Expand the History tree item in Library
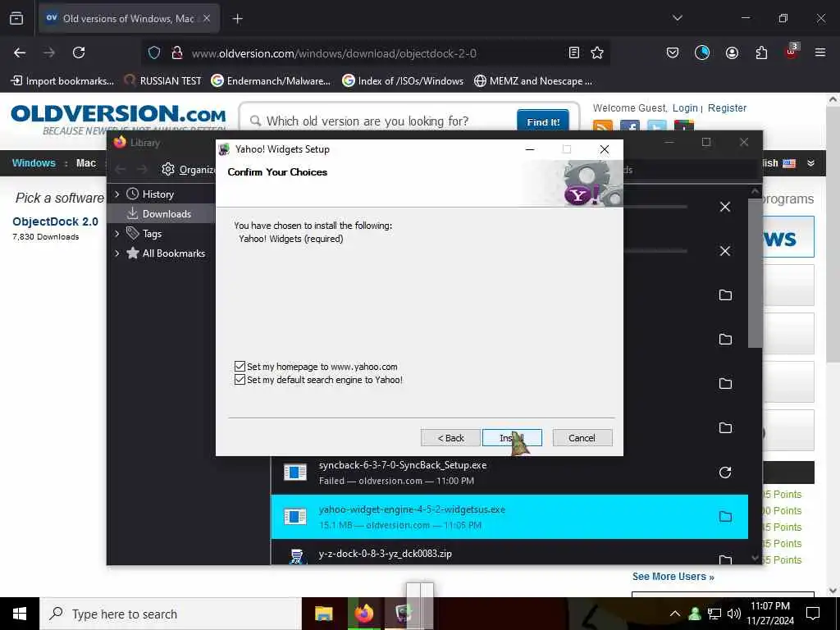 click(x=116, y=194)
